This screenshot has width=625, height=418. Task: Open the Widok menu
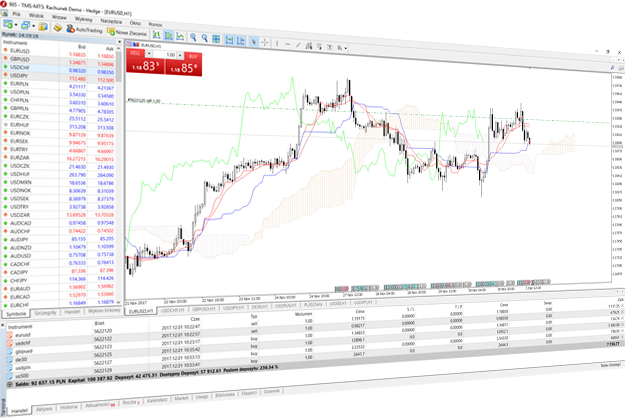tap(36, 15)
